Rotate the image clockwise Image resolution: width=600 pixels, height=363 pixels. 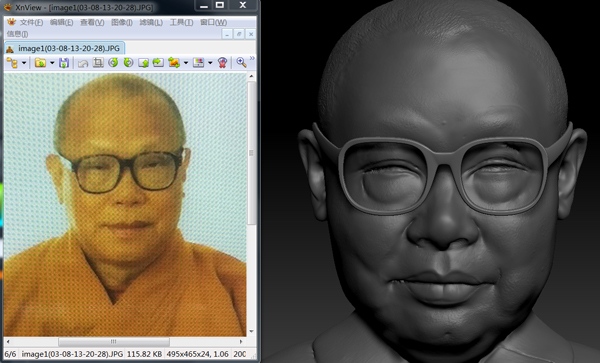click(x=128, y=63)
